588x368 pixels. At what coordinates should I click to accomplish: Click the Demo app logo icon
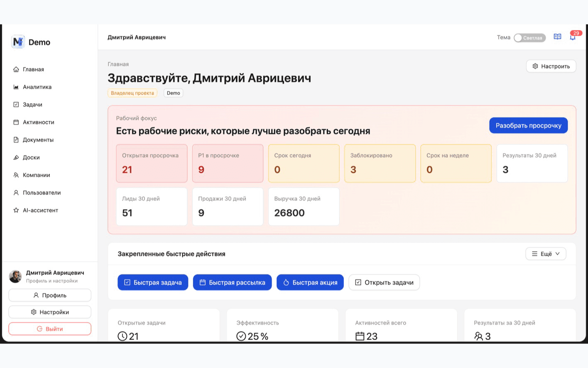(x=18, y=42)
